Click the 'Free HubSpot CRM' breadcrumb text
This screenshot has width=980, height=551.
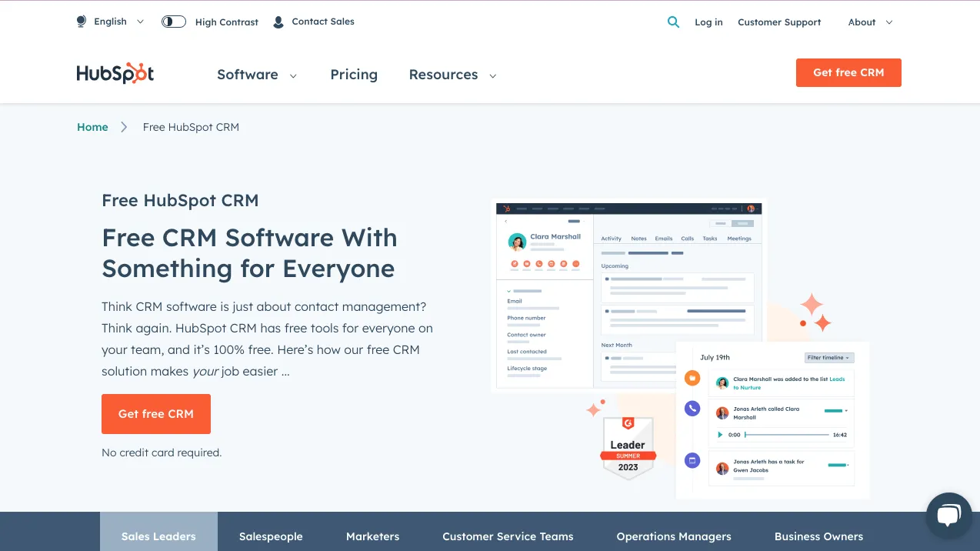191,127
